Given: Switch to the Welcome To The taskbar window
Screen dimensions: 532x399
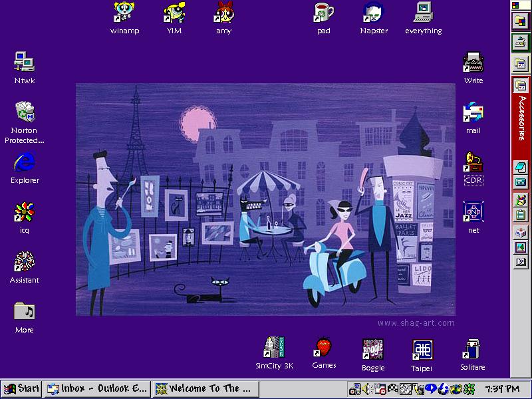Looking at the screenshot, I should click(x=203, y=388).
